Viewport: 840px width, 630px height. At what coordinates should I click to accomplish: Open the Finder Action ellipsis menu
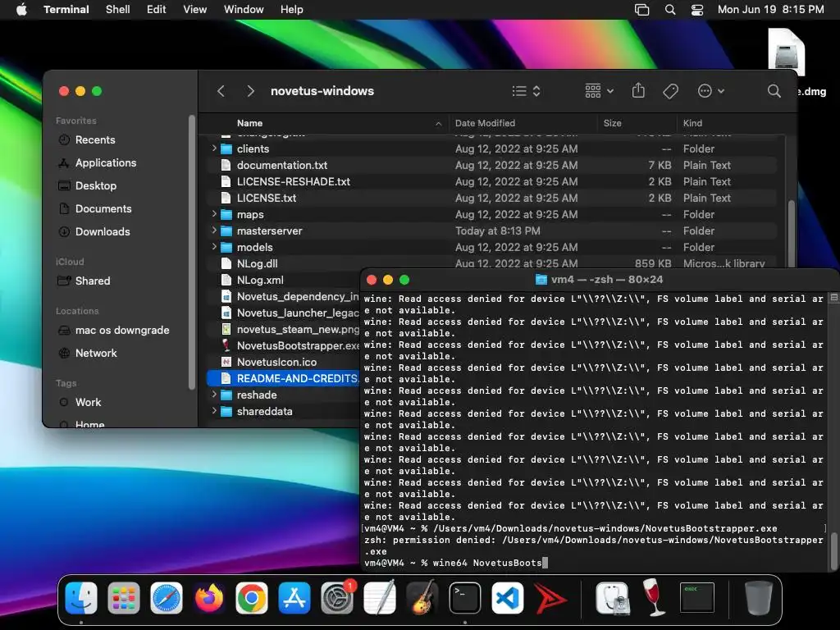click(x=711, y=91)
